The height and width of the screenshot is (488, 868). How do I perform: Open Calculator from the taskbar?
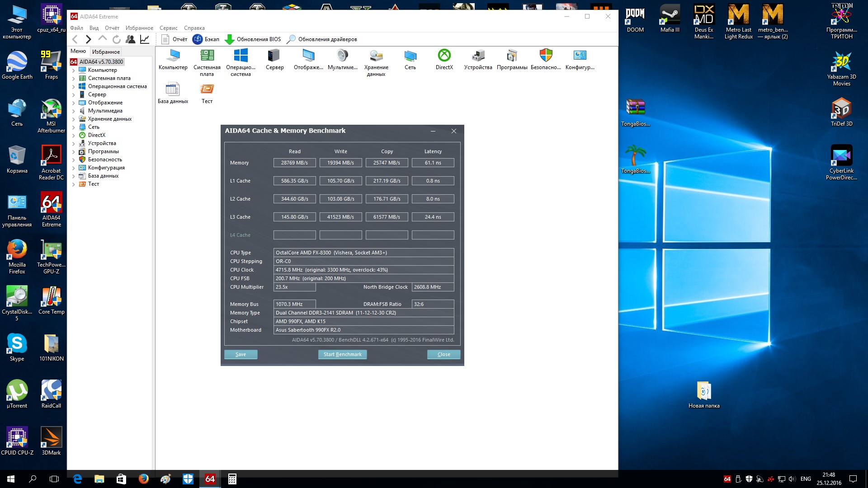coord(232,479)
